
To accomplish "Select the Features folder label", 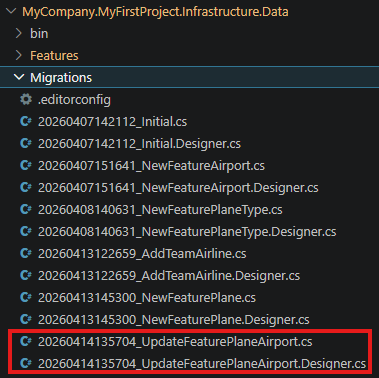I will point(54,55).
